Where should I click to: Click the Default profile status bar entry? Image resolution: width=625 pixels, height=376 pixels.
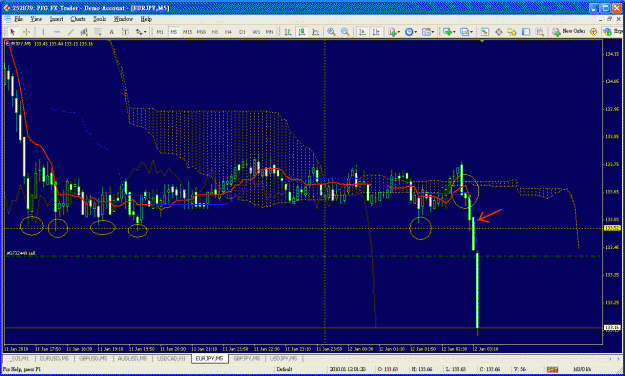click(x=284, y=370)
